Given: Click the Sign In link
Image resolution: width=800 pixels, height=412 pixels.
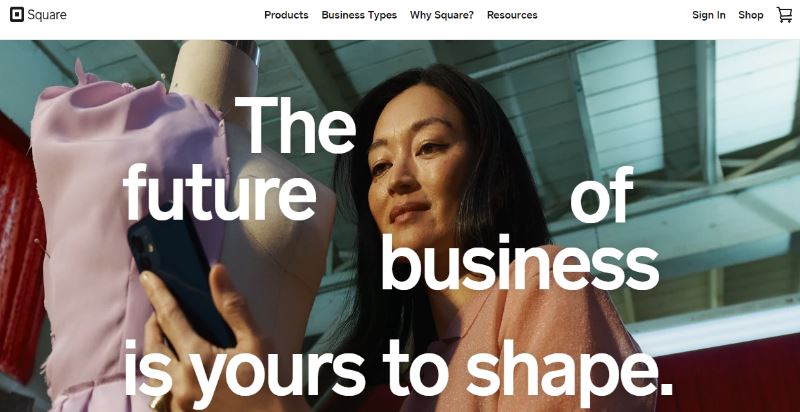Looking at the screenshot, I should pos(709,15).
